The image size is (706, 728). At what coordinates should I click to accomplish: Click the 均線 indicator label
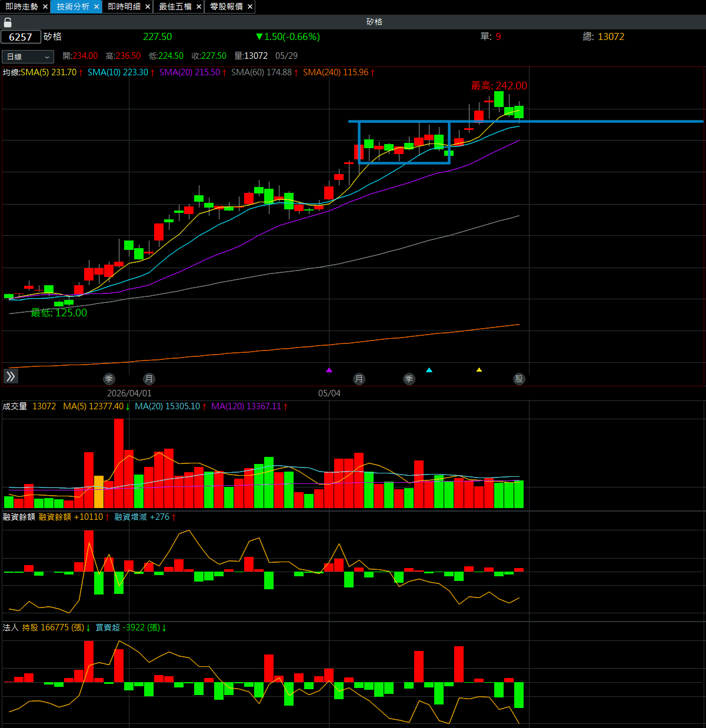(x=11, y=72)
